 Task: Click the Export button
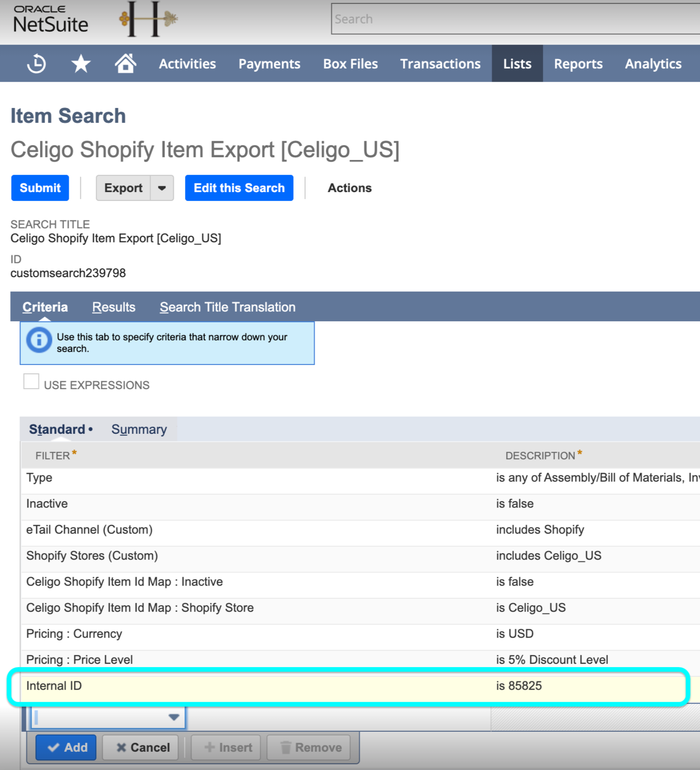pos(123,188)
